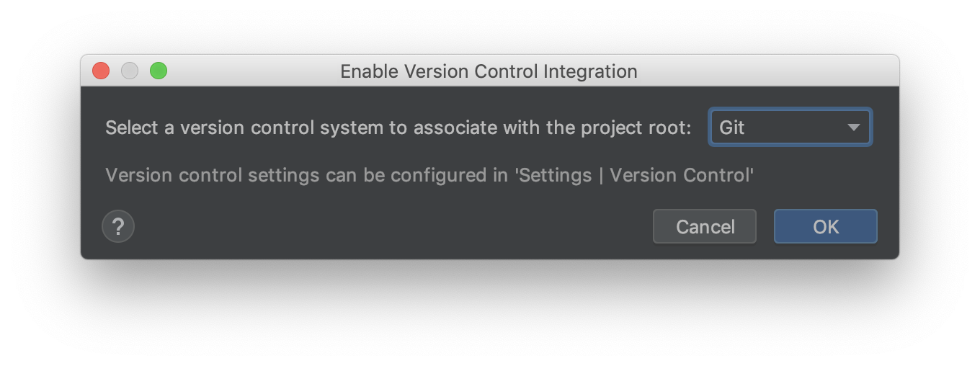The width and height of the screenshot is (980, 366).
Task: Click the 'Enable Version Control Integration' title
Action: tap(489, 71)
